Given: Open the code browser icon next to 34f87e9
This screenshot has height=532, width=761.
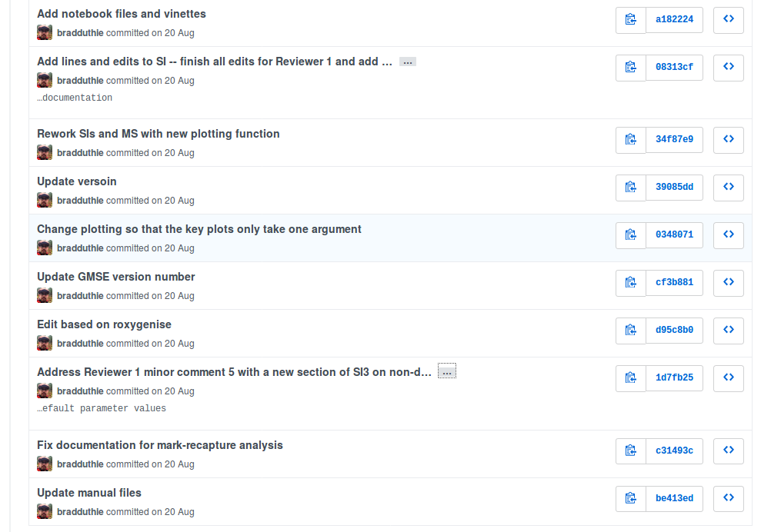Looking at the screenshot, I should pos(728,140).
